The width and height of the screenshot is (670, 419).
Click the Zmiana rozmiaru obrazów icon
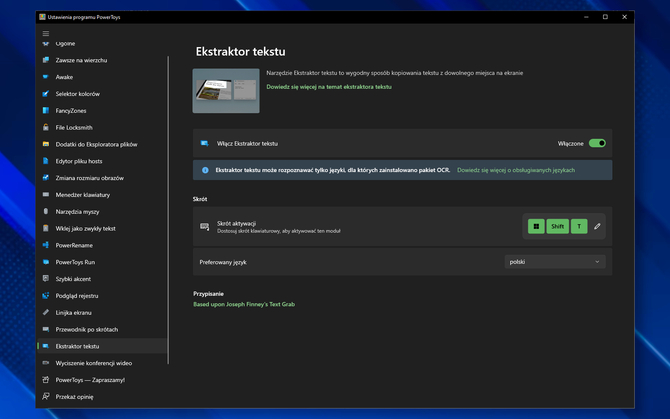point(46,178)
